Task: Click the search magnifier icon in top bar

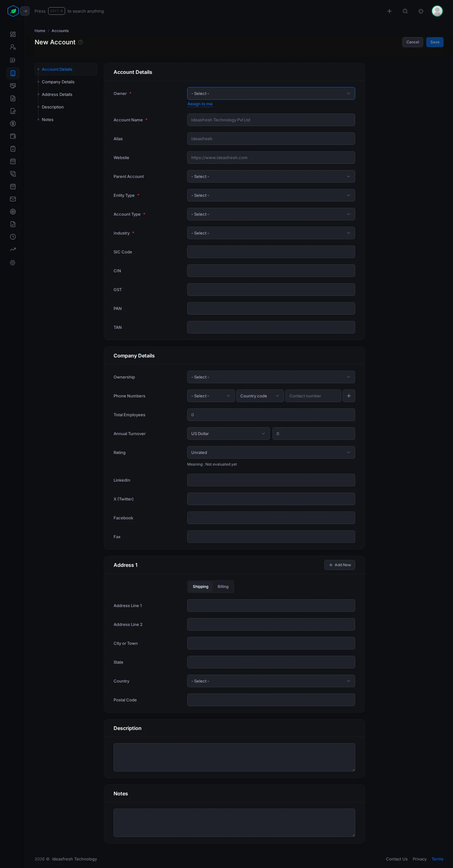Action: coord(405,11)
